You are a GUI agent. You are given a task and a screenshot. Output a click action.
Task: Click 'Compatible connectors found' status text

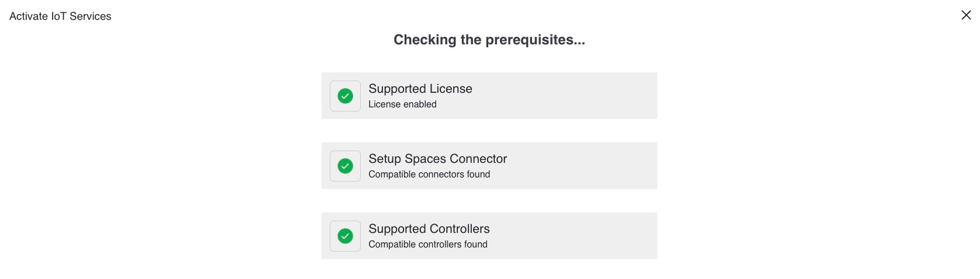pyautogui.click(x=429, y=174)
